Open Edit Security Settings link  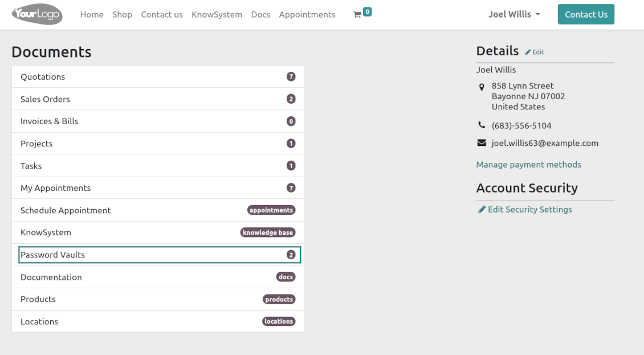click(529, 210)
